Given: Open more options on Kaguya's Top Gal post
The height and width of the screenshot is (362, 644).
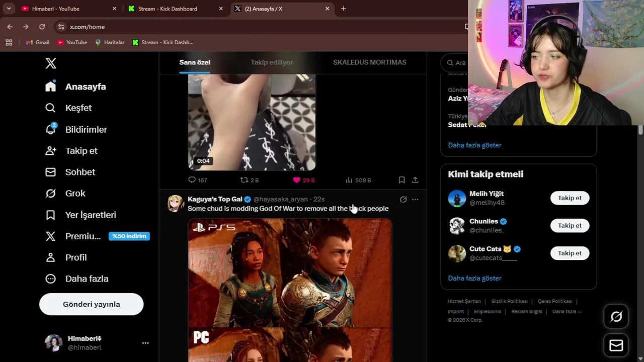Looking at the screenshot, I should (415, 200).
